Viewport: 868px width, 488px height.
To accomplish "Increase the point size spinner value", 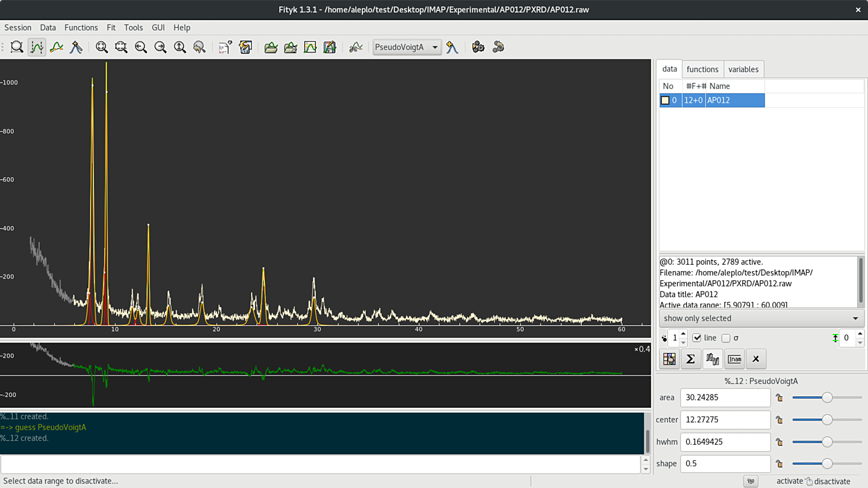I will pos(683,334).
